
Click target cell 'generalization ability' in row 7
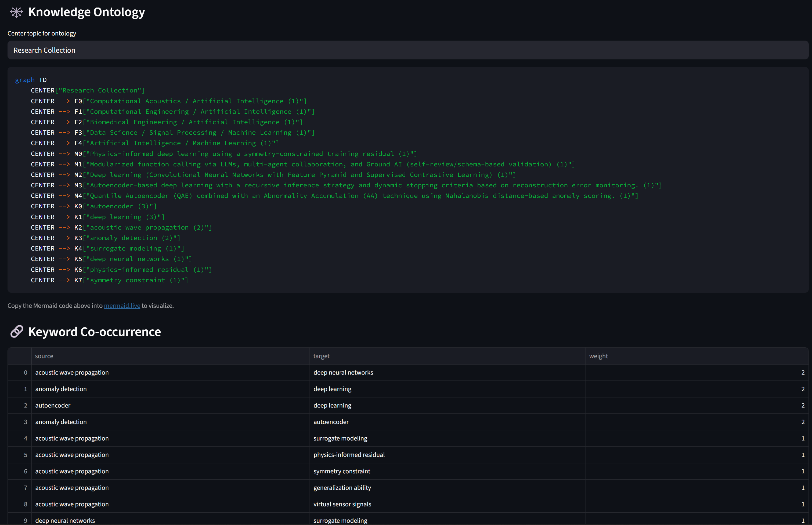pos(447,488)
